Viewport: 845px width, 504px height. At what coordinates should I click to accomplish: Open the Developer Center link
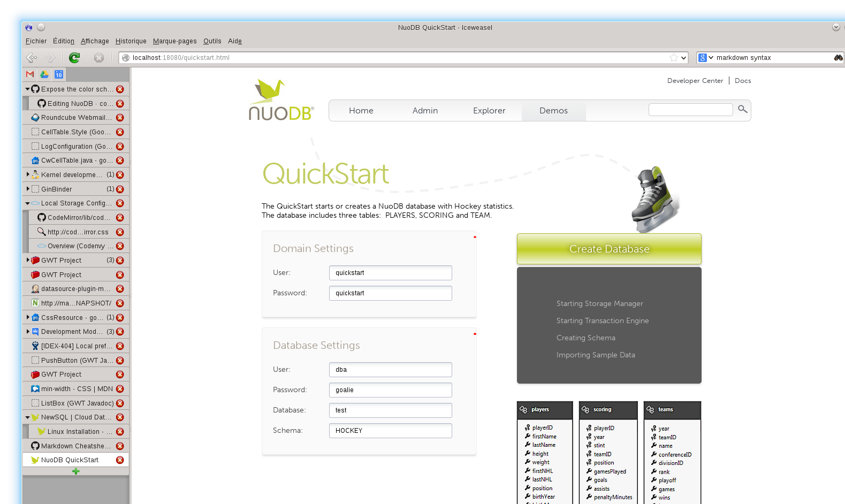click(x=695, y=81)
